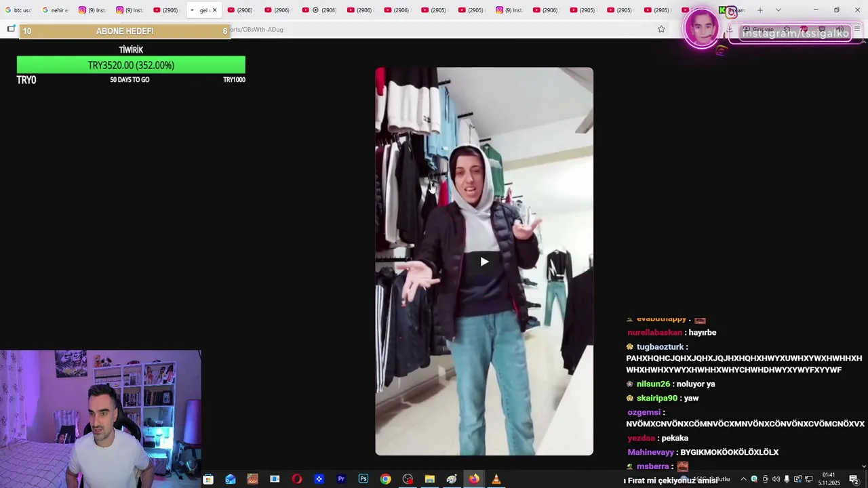This screenshot has height=488, width=868.
Task: Bookmark this page with the star
Action: [x=661, y=29]
